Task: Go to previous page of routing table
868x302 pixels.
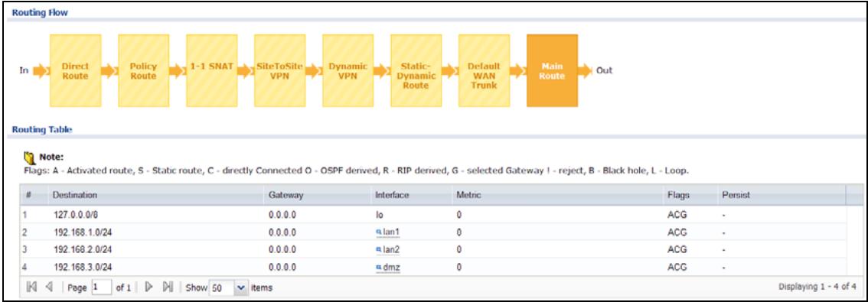Action: point(49,287)
